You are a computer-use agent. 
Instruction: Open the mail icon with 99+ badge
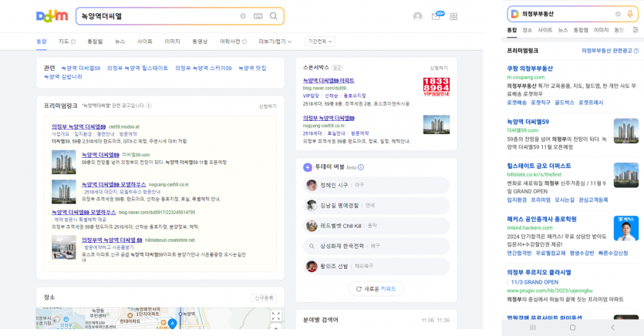tap(436, 16)
